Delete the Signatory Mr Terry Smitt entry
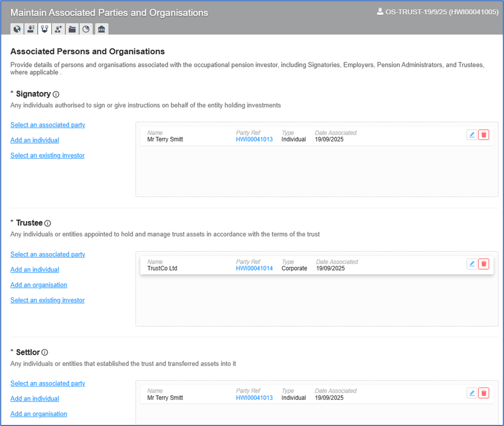Screen dimensions: 504x426 point(484,135)
